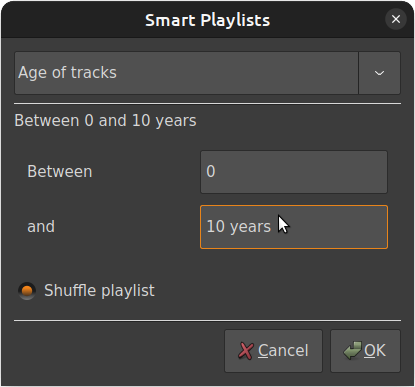Open the Age of tracks dropdown arrow
Screen dimensions: 415x387
click(x=379, y=73)
